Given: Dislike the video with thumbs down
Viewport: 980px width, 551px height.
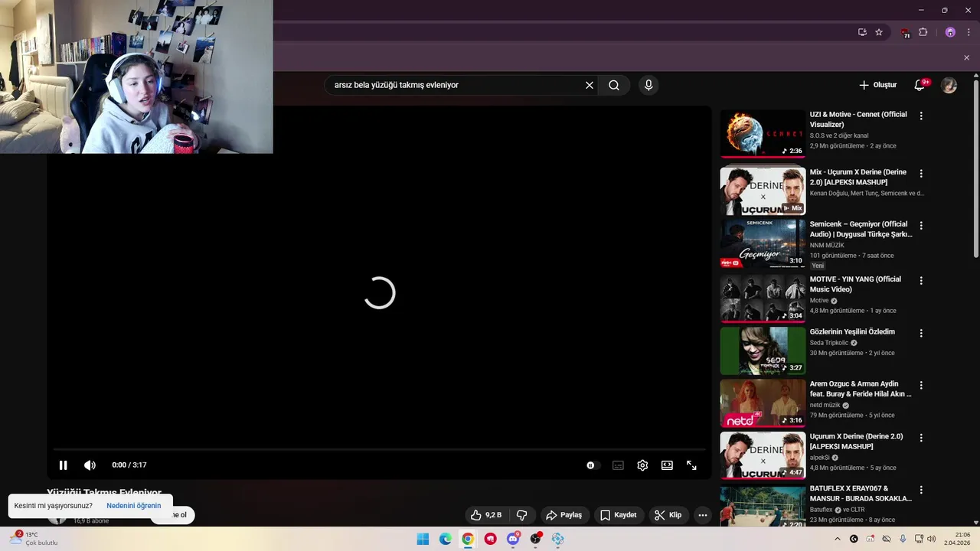Looking at the screenshot, I should pyautogui.click(x=522, y=515).
